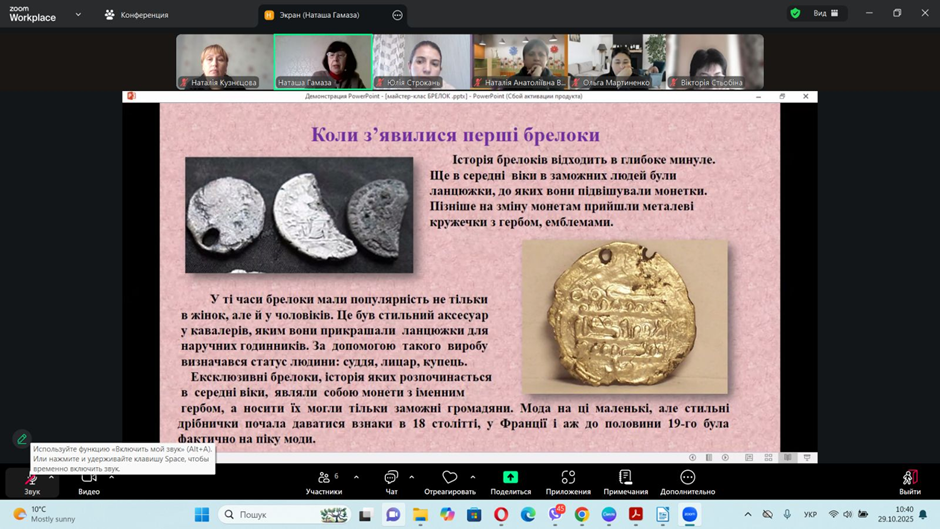Switch to the Конференция tab
Image resolution: width=940 pixels, height=529 pixels.
click(136, 15)
